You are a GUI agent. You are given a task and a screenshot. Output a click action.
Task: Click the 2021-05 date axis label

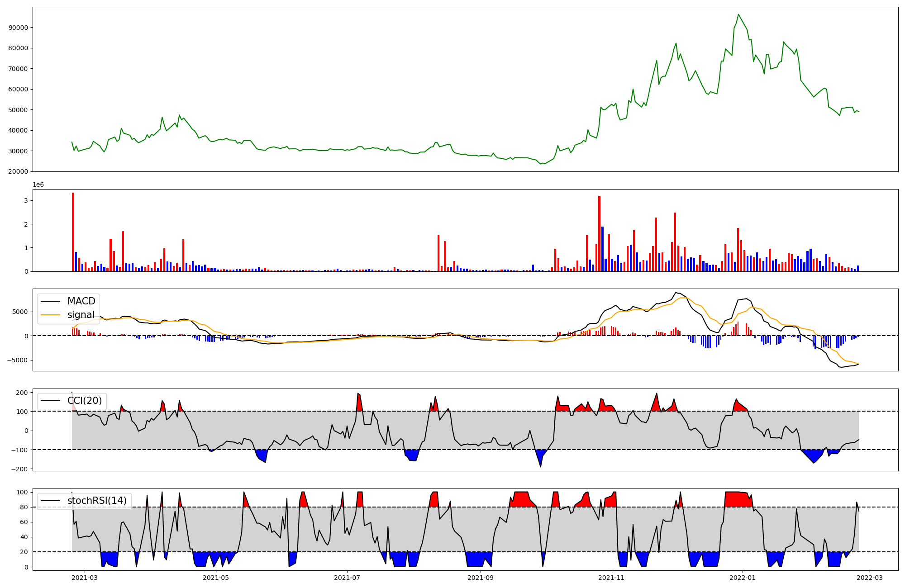[x=216, y=577]
